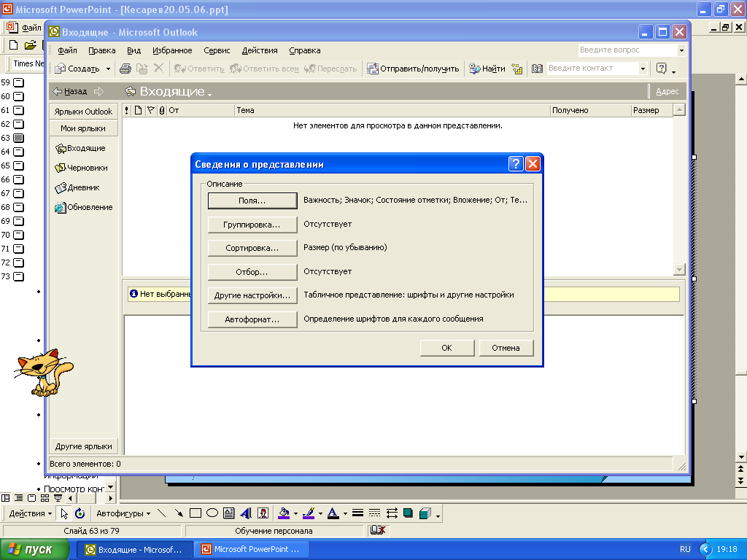This screenshot has height=560, width=747.
Task: Click the Shadow icon in drawing toolbar
Action: [409, 513]
